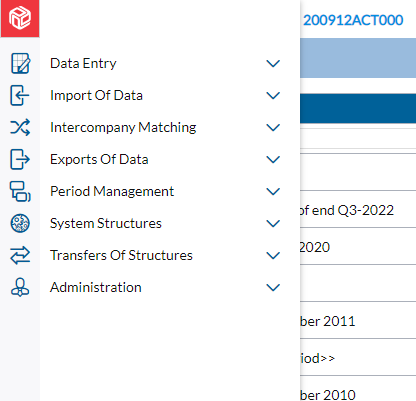Click the Administration icon in sidebar

20,287
